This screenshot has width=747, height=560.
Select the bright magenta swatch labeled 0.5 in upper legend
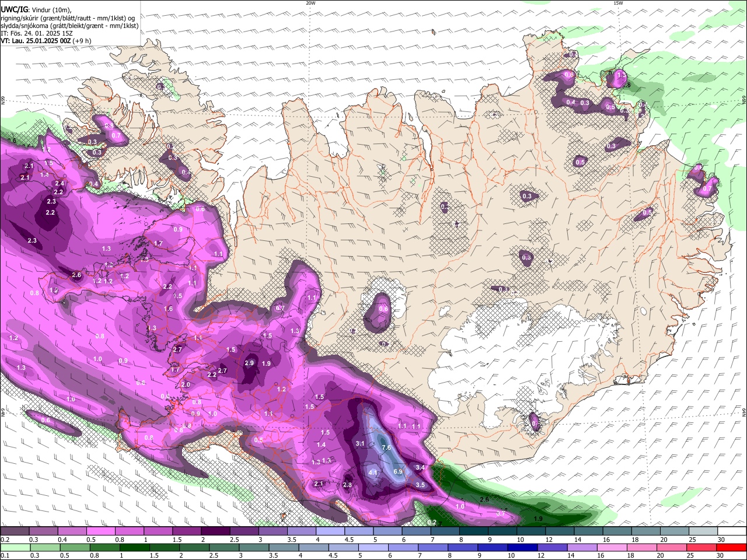[x=101, y=531]
